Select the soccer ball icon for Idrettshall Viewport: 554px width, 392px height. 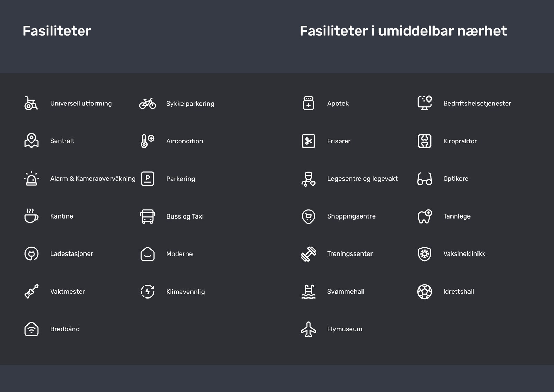425,291
